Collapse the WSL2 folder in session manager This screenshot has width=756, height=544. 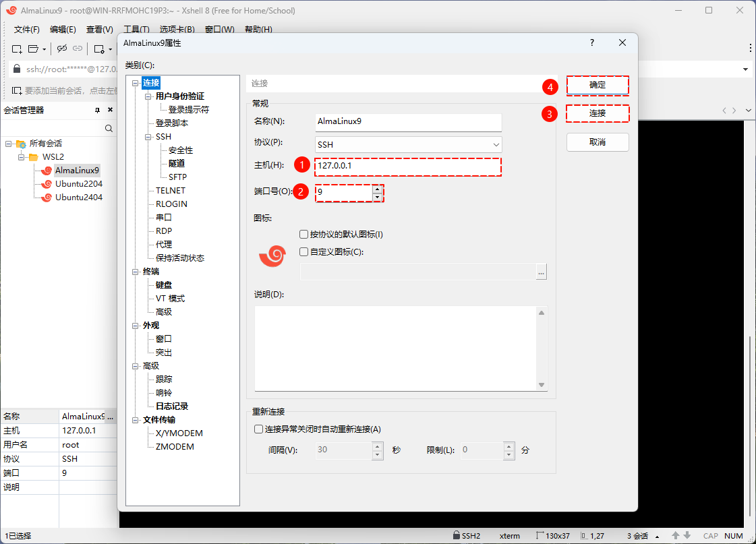pos(20,156)
